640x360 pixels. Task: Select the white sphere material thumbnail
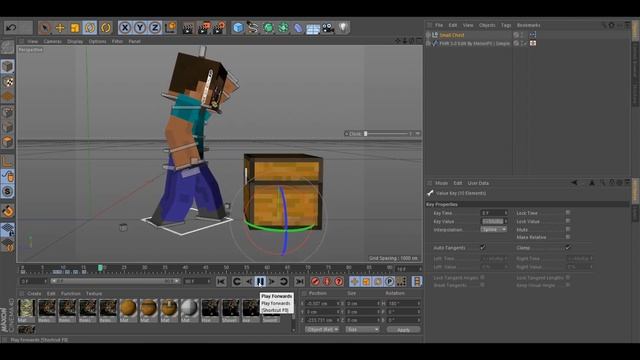click(x=189, y=308)
